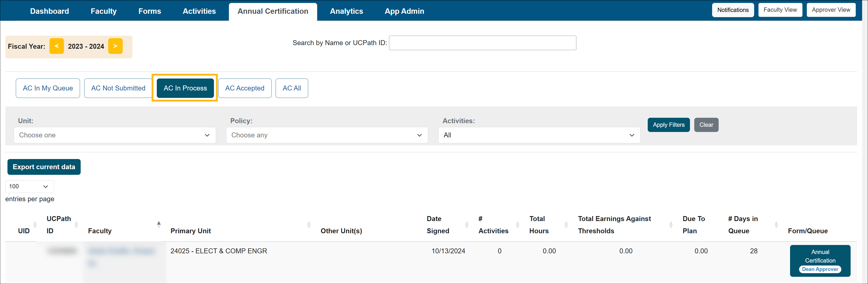Image resolution: width=868 pixels, height=284 pixels.
Task: Click the Name or UCPath search field
Action: 482,43
